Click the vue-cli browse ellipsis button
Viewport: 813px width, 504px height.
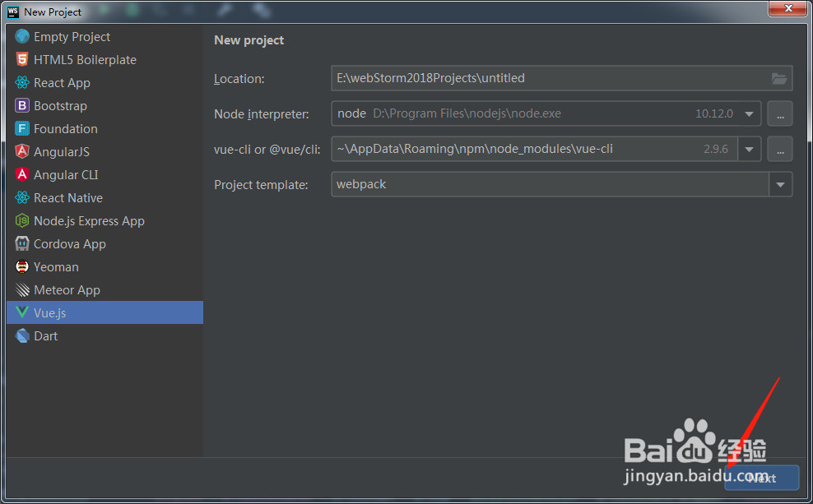coord(779,149)
